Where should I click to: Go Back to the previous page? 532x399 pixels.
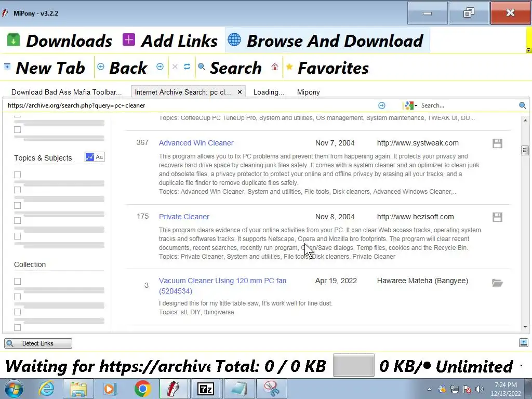(123, 68)
